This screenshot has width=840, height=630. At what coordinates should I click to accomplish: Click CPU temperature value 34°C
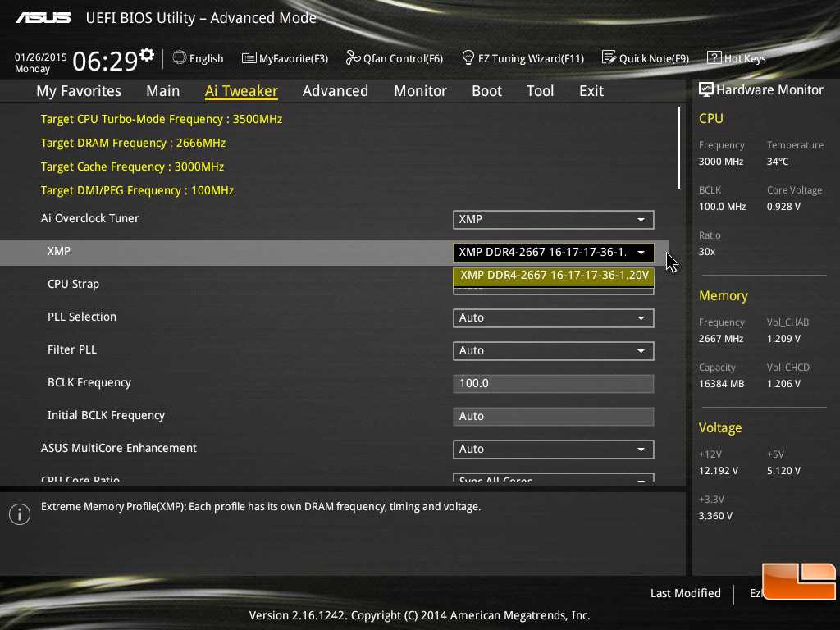(778, 162)
